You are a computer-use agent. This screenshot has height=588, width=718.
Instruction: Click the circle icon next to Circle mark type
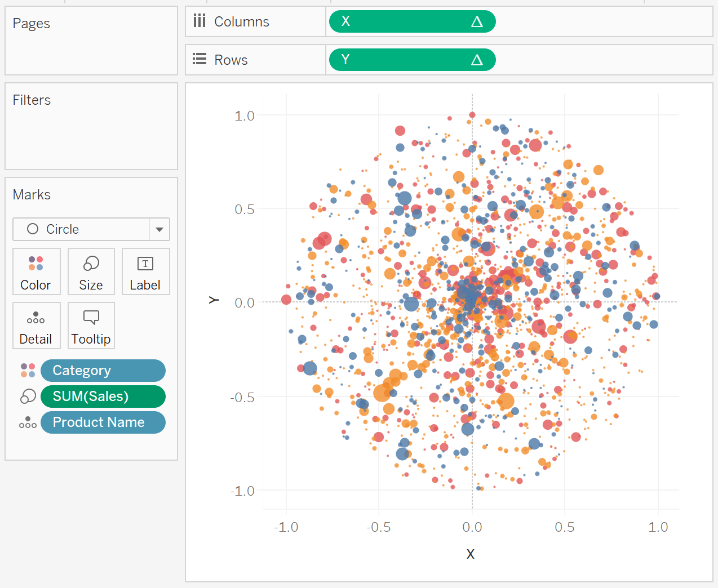tap(33, 229)
